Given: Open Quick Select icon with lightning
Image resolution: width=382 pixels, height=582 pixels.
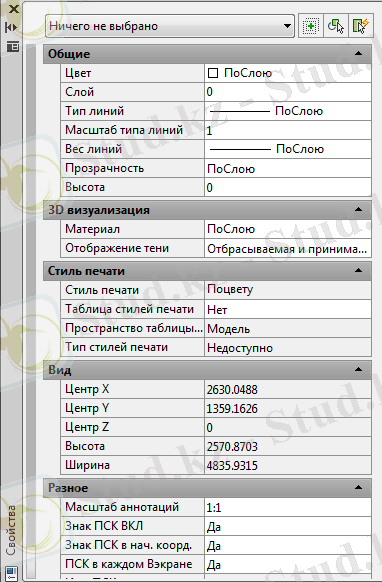Looking at the screenshot, I should pos(360,26).
